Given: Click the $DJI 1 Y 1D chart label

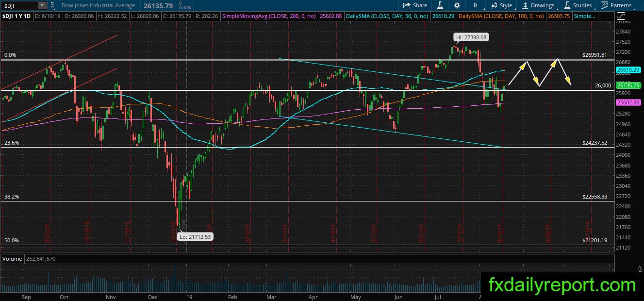Looking at the screenshot, I should point(17,17).
